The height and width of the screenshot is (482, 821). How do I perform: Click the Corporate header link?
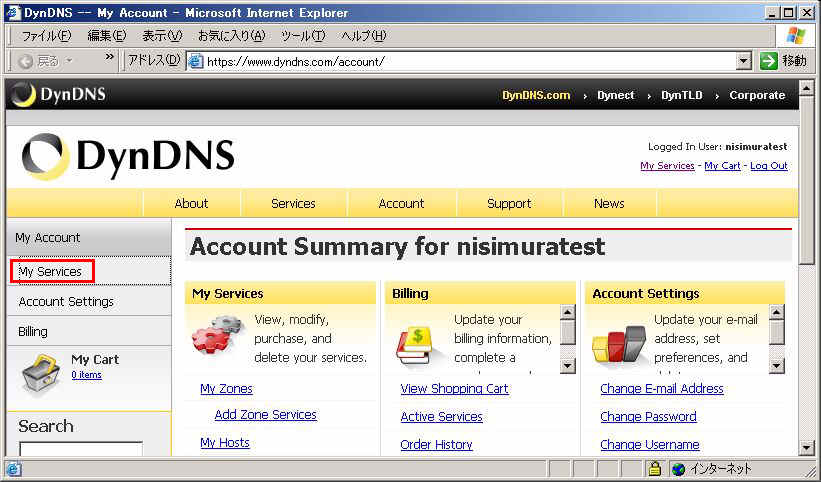click(x=757, y=95)
